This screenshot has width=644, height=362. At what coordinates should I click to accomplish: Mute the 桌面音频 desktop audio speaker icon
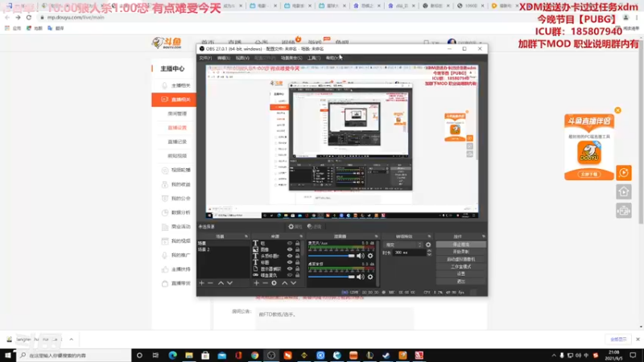coord(360,277)
